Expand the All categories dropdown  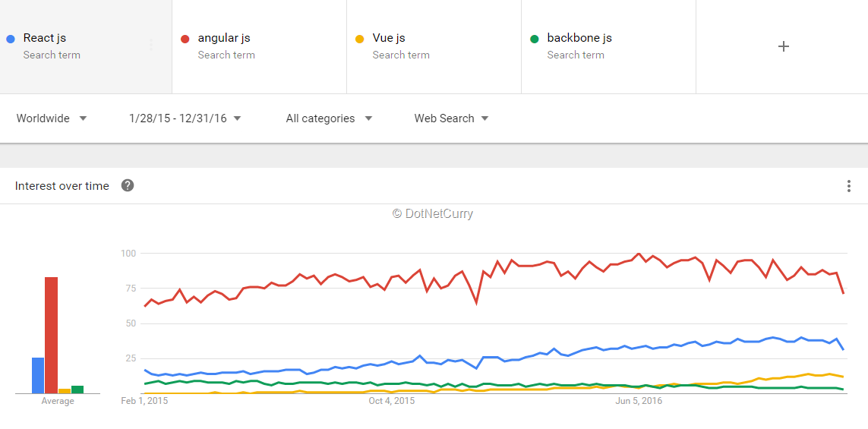(x=329, y=118)
